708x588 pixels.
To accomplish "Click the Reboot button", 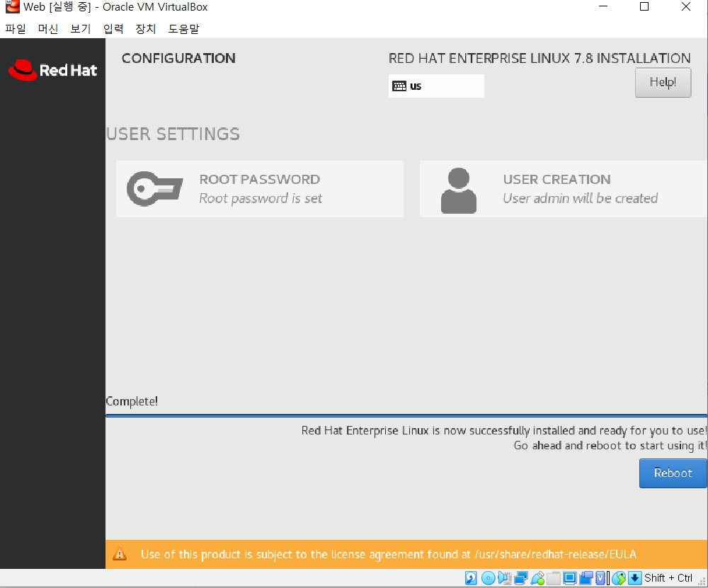I will pyautogui.click(x=673, y=473).
